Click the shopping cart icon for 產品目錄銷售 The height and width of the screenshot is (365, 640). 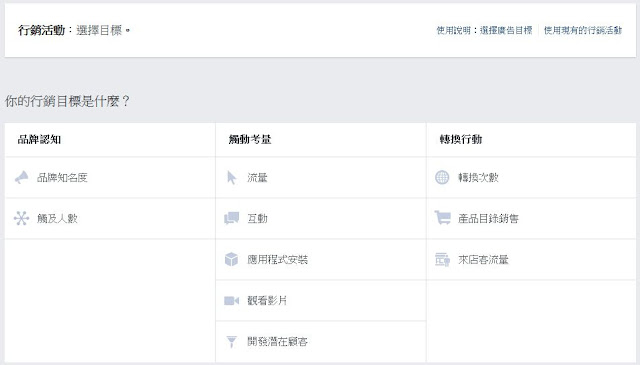coord(442,218)
